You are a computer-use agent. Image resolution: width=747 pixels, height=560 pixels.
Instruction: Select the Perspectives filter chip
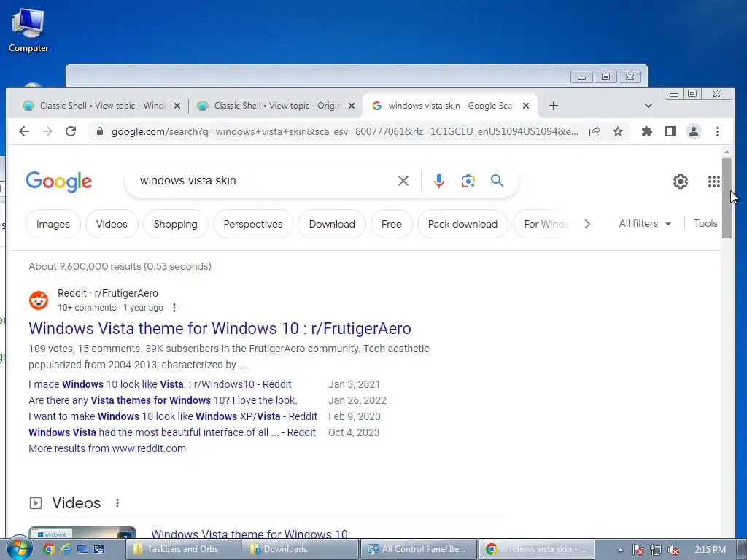tap(253, 224)
